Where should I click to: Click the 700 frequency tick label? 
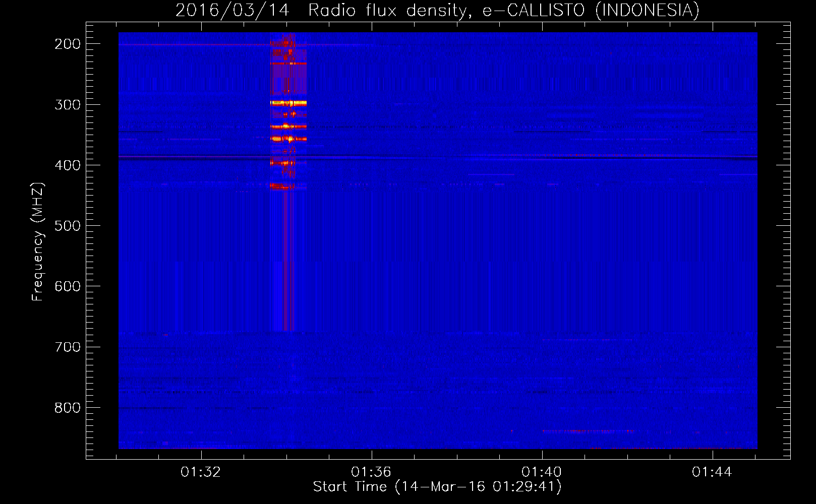(x=68, y=347)
